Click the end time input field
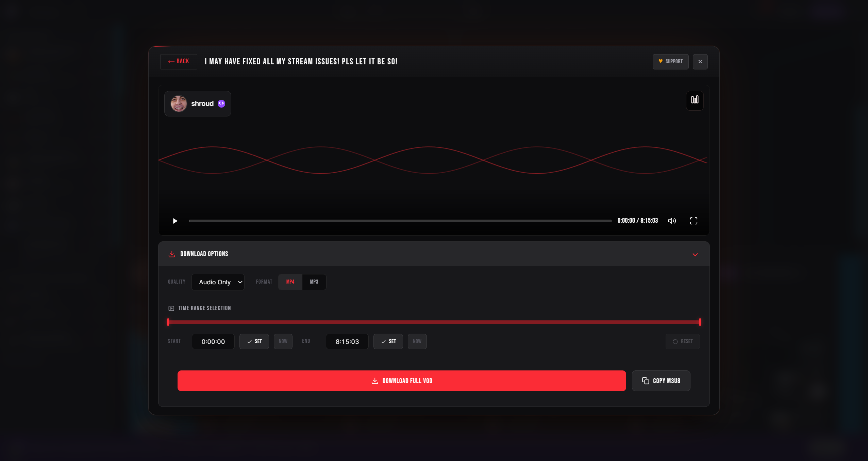 pos(347,341)
